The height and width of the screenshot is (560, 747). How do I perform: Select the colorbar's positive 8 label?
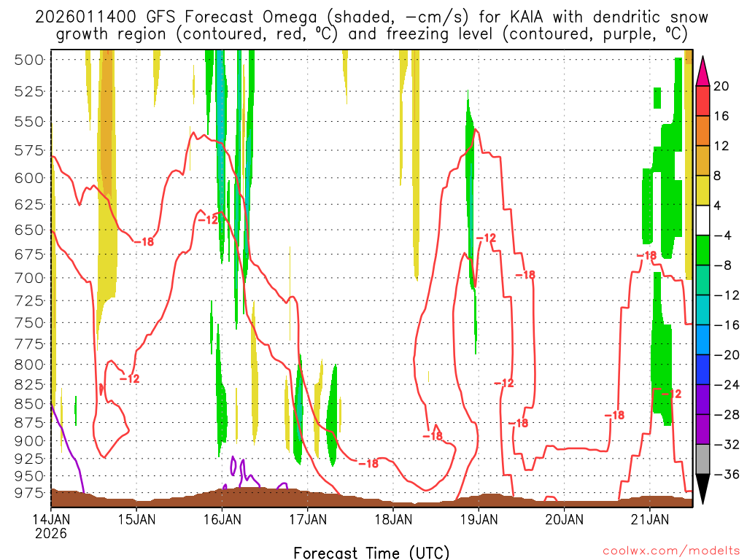coord(718,176)
